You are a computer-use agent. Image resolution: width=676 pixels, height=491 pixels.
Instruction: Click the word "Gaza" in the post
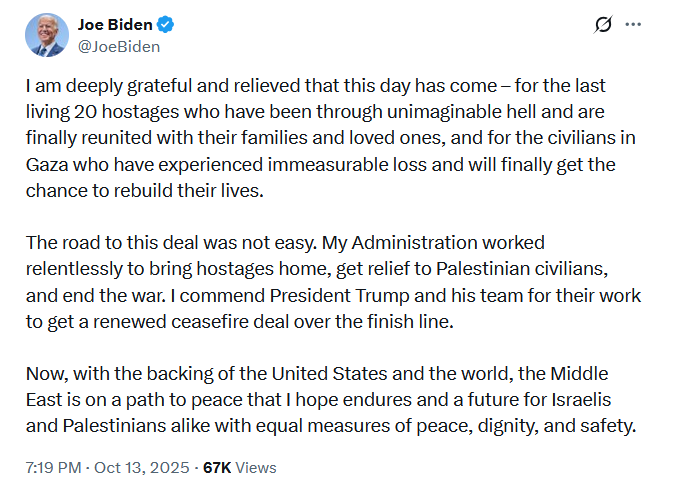point(44,165)
